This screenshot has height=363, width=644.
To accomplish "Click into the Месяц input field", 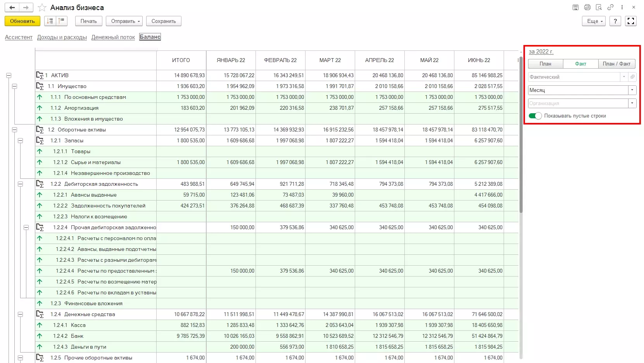I will pos(578,90).
